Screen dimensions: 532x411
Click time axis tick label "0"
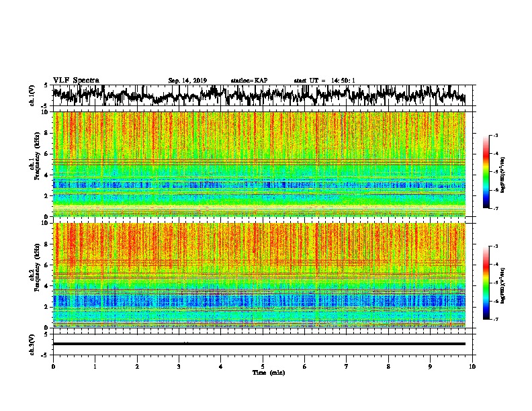[x=53, y=367]
